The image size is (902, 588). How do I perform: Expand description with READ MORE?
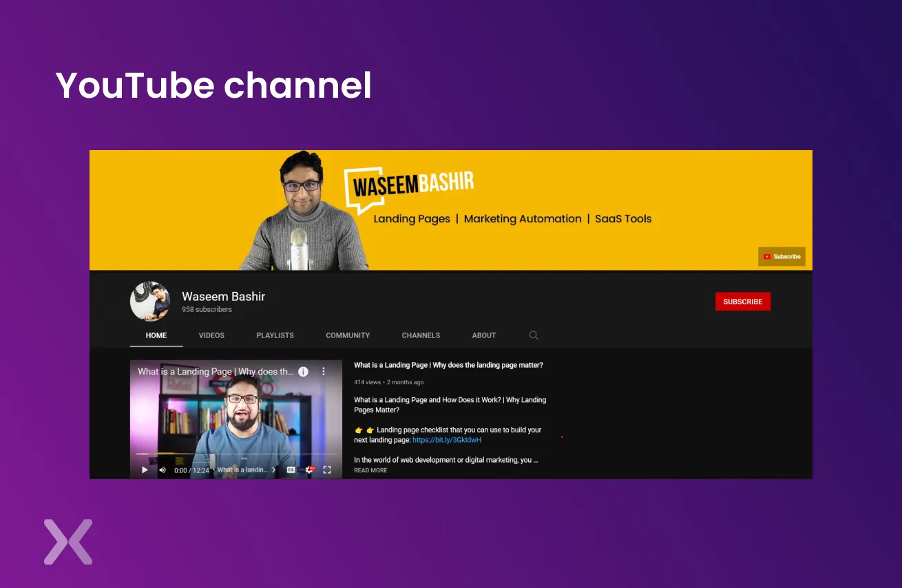pos(370,470)
